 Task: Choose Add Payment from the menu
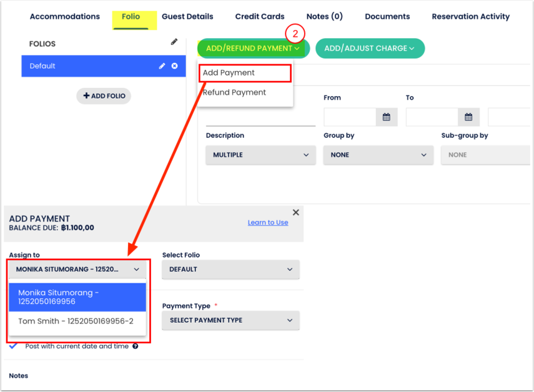click(x=245, y=73)
